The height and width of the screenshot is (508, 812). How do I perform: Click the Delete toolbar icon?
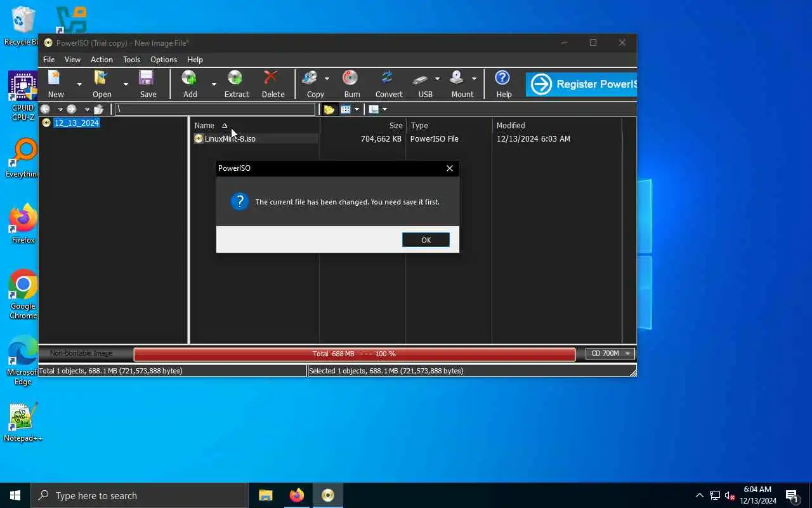pos(272,78)
